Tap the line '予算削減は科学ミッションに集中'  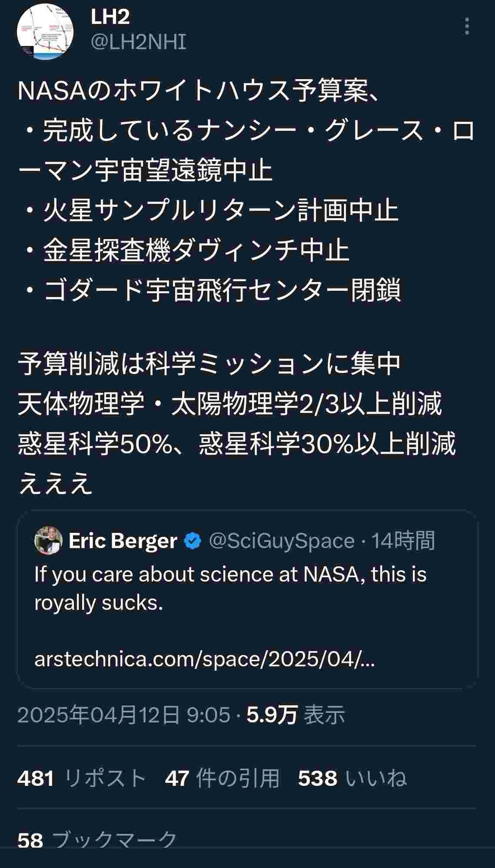coord(209,363)
